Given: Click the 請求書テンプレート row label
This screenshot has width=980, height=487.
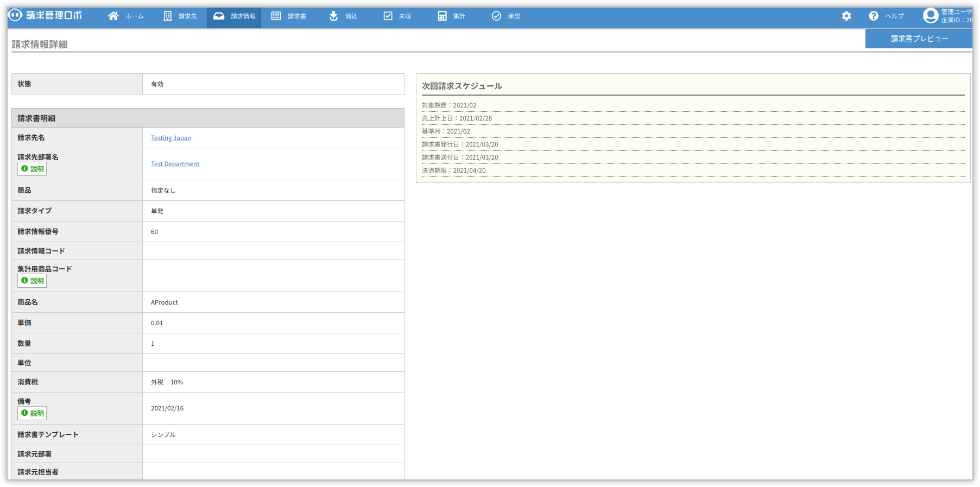Looking at the screenshot, I should pos(48,435).
